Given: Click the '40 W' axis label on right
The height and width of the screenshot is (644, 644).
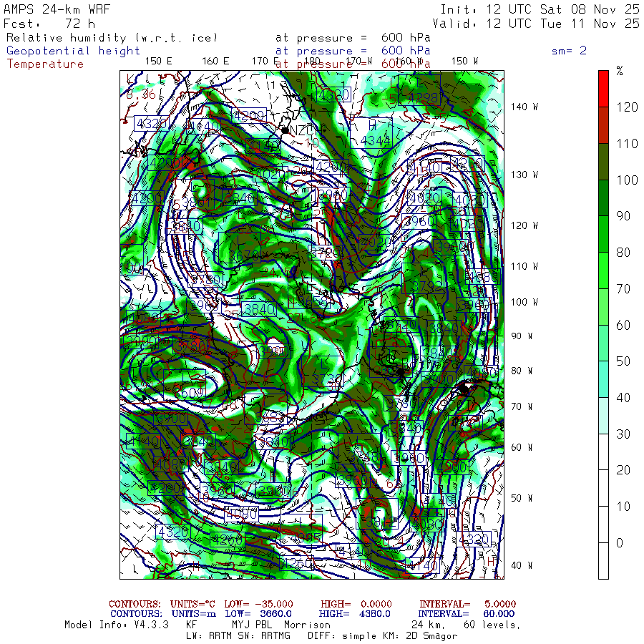Looking at the screenshot, I should pos(521,565).
